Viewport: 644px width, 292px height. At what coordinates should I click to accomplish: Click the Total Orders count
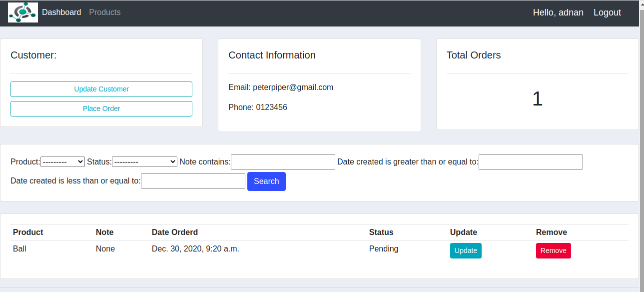click(x=537, y=98)
